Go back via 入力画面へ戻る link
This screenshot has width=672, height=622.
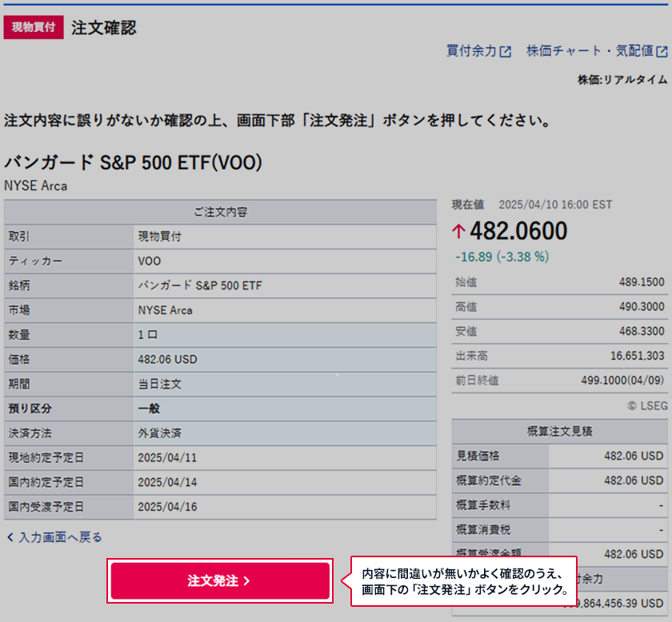[x=55, y=537]
